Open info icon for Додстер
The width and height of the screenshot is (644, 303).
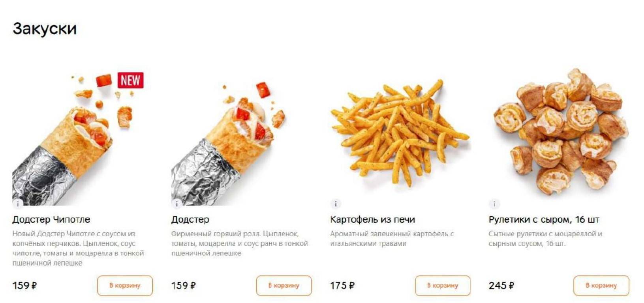point(177,204)
